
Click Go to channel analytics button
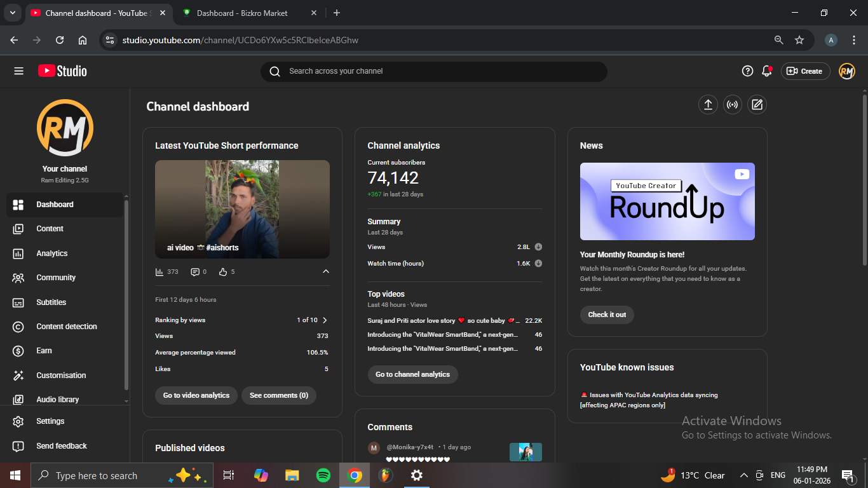pos(412,374)
